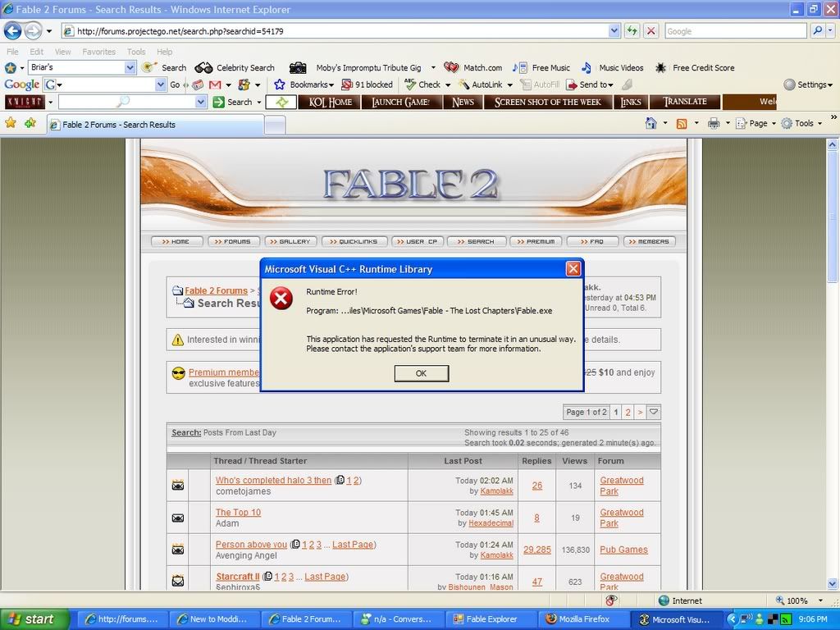Click the Free Music toolbar button
Image resolution: width=840 pixels, height=630 pixels.
(541, 68)
